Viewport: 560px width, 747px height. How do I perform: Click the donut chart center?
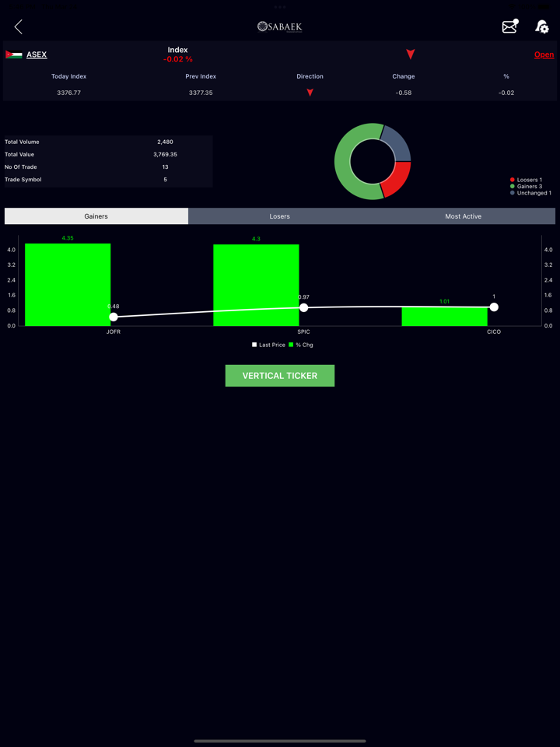pos(373,161)
